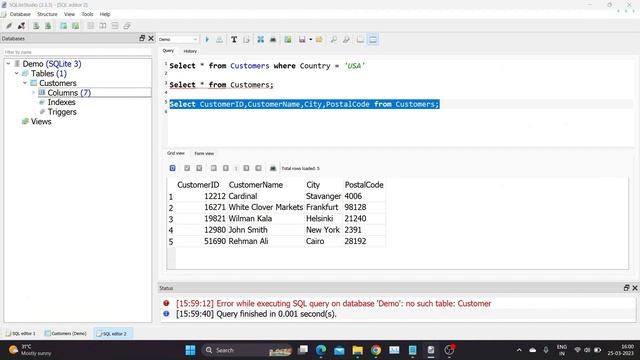
Task: Click the green database icon in main toolbar
Action: coord(48,26)
